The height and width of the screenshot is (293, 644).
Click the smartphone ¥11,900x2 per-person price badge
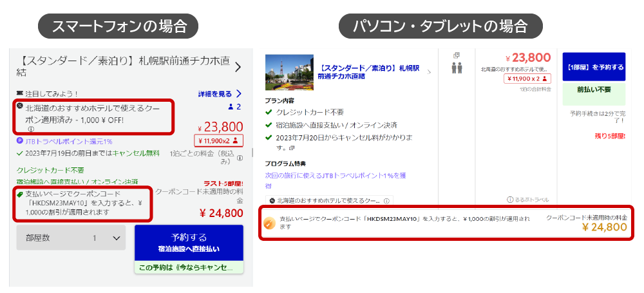point(218,140)
